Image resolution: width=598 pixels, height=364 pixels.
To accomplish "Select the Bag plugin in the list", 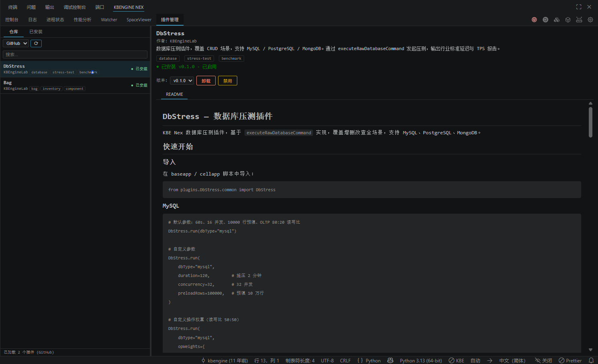I will tap(75, 85).
